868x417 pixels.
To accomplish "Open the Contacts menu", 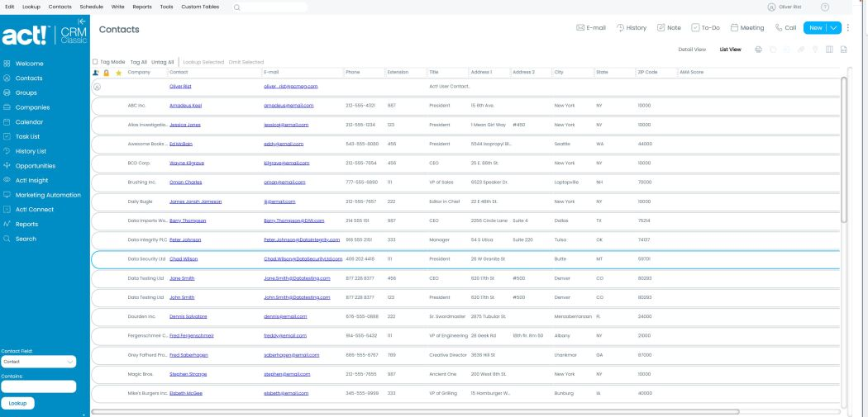I will tap(60, 7).
